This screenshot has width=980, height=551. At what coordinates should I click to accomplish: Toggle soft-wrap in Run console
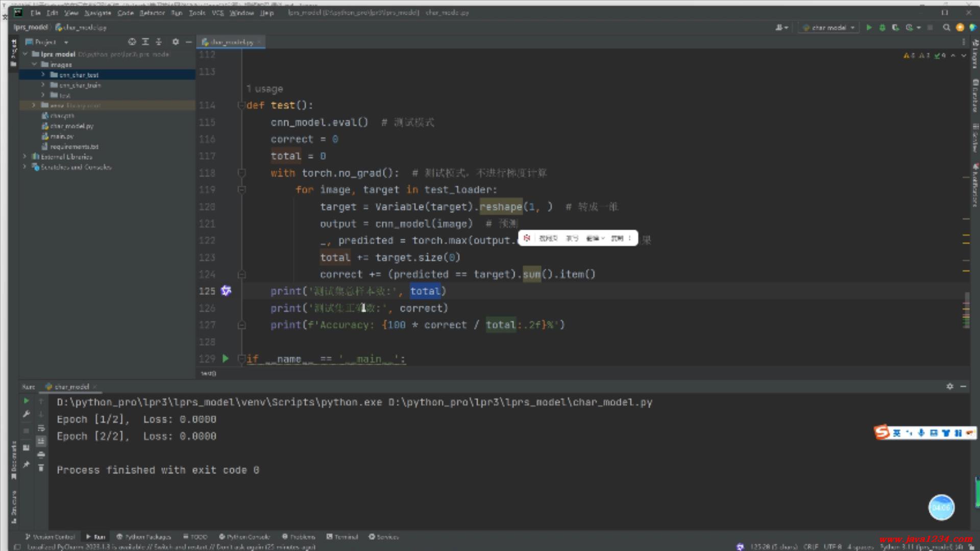41,428
